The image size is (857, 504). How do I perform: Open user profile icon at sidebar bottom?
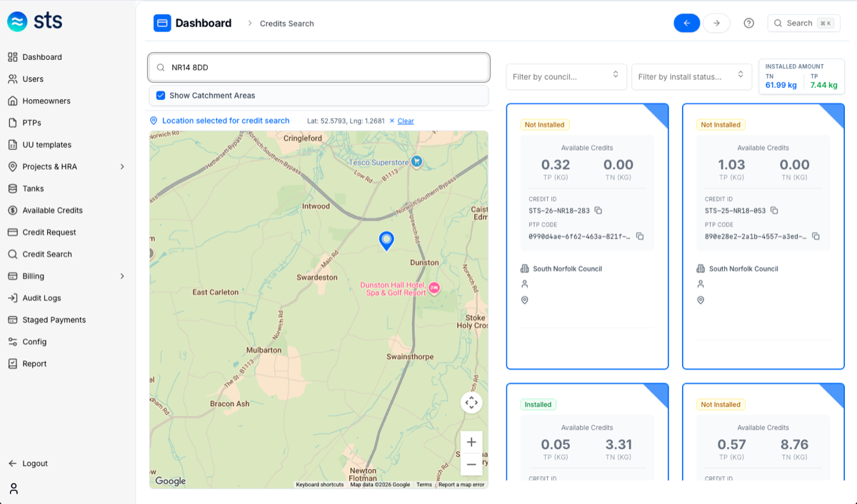(x=14, y=489)
